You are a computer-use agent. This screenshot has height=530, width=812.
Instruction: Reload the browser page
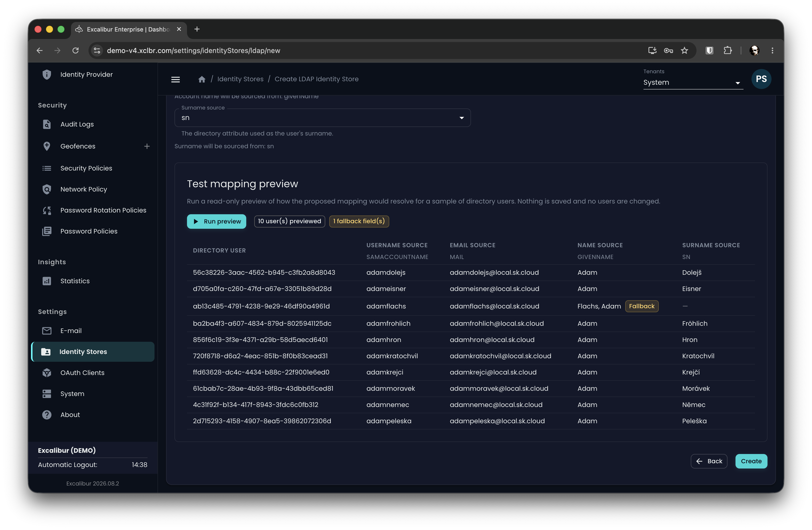(x=75, y=50)
